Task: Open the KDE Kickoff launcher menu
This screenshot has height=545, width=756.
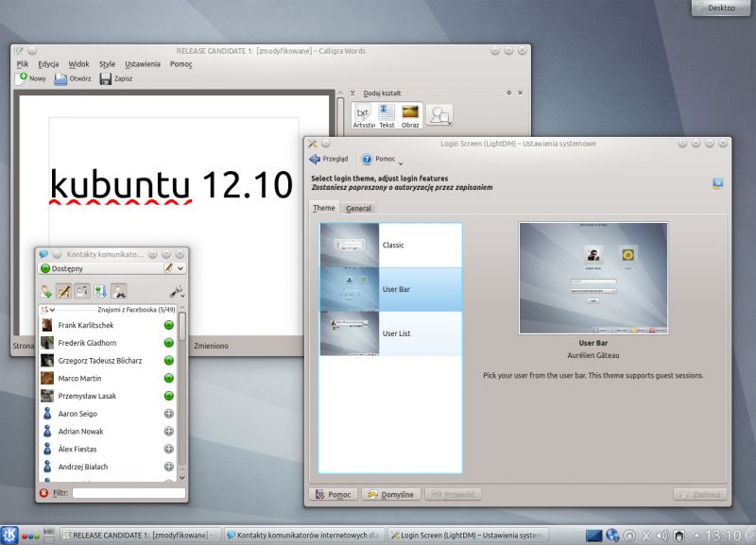Action: [9, 535]
